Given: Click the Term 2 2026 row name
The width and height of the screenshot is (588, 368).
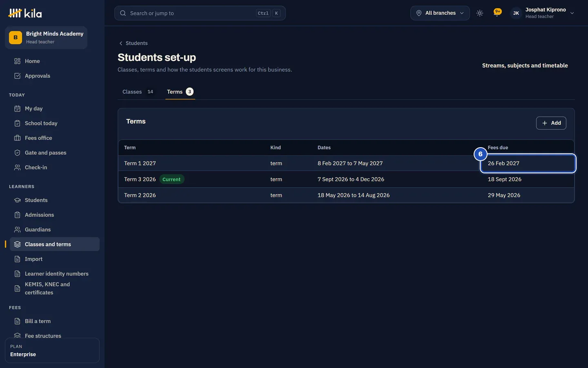Looking at the screenshot, I should 140,195.
